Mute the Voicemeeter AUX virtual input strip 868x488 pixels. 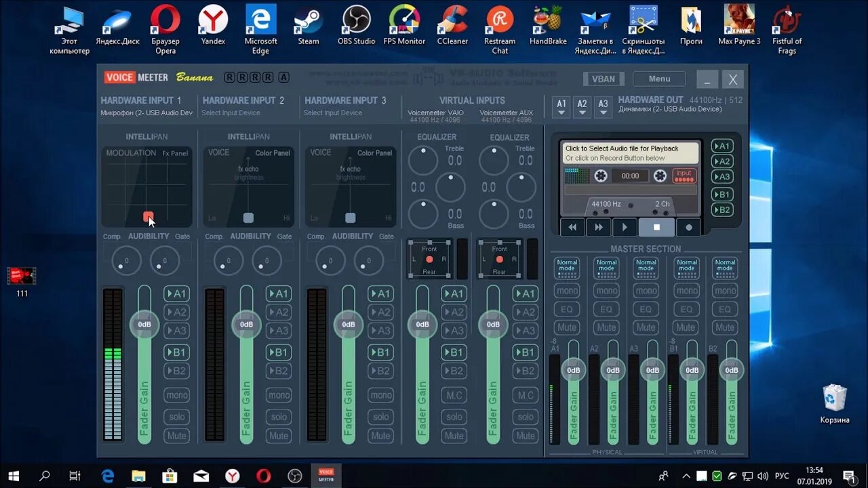[x=526, y=436]
